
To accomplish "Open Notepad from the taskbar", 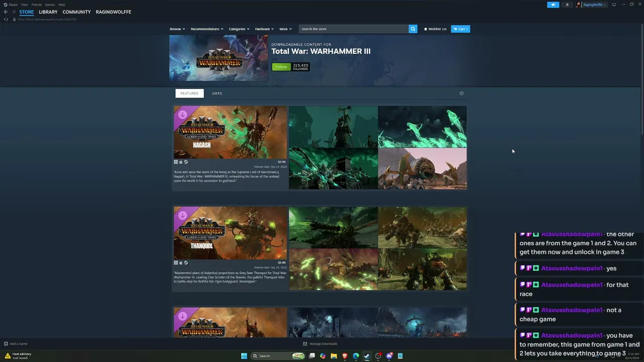I will coord(400,356).
